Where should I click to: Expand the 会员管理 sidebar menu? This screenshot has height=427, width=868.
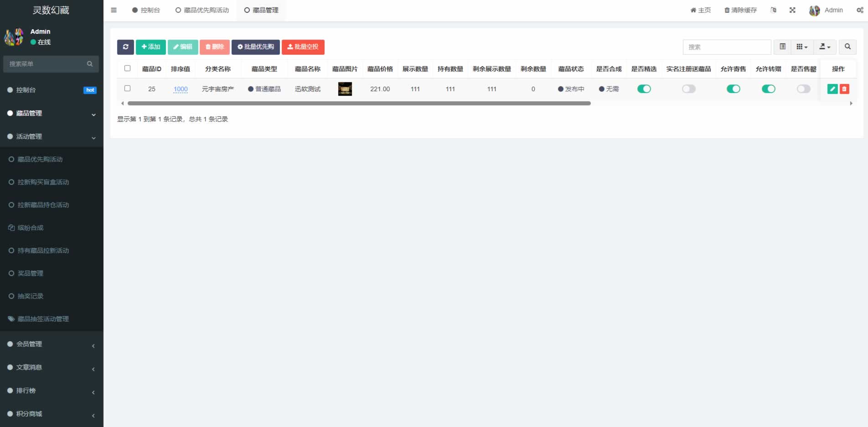pos(52,344)
